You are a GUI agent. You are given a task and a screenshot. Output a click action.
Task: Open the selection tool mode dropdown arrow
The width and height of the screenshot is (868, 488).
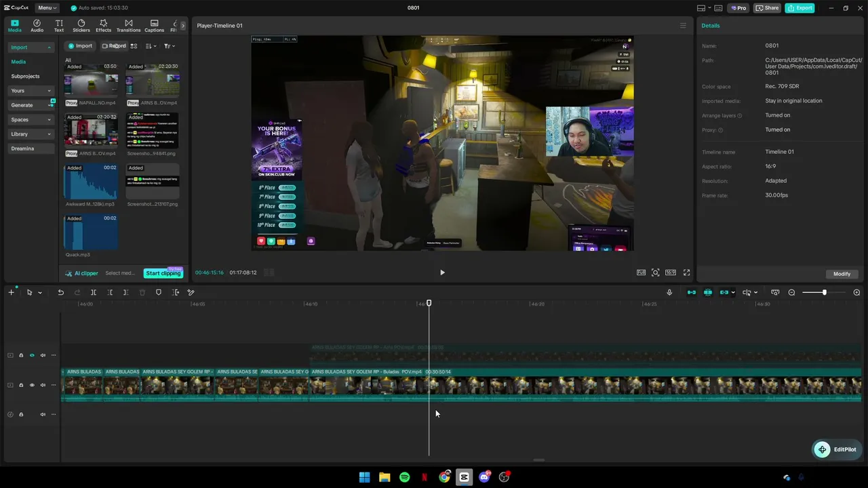(40, 293)
